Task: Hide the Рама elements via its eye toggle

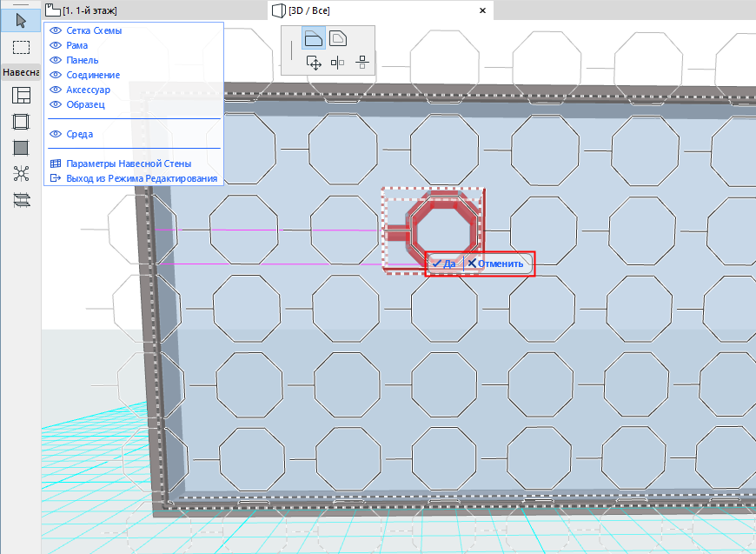Action: point(55,44)
